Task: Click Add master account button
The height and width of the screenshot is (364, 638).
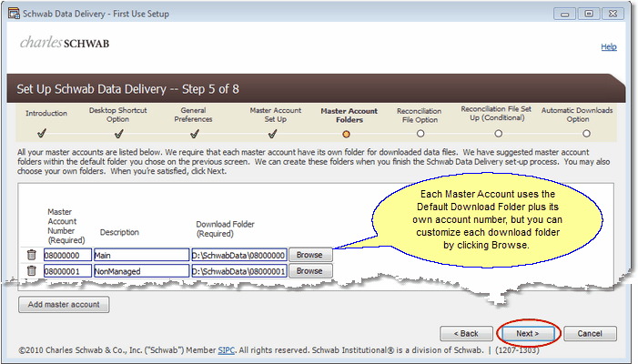Action: click(x=64, y=304)
